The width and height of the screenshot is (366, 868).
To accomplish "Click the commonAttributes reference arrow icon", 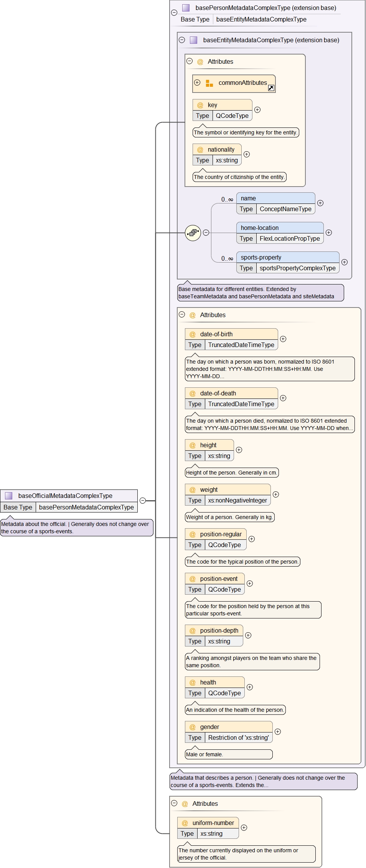I will [271, 88].
